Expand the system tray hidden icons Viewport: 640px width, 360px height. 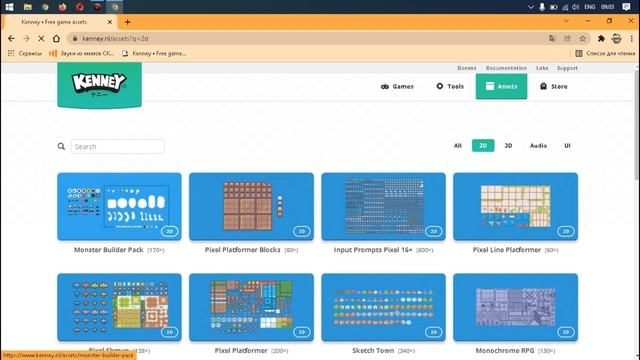click(531, 7)
